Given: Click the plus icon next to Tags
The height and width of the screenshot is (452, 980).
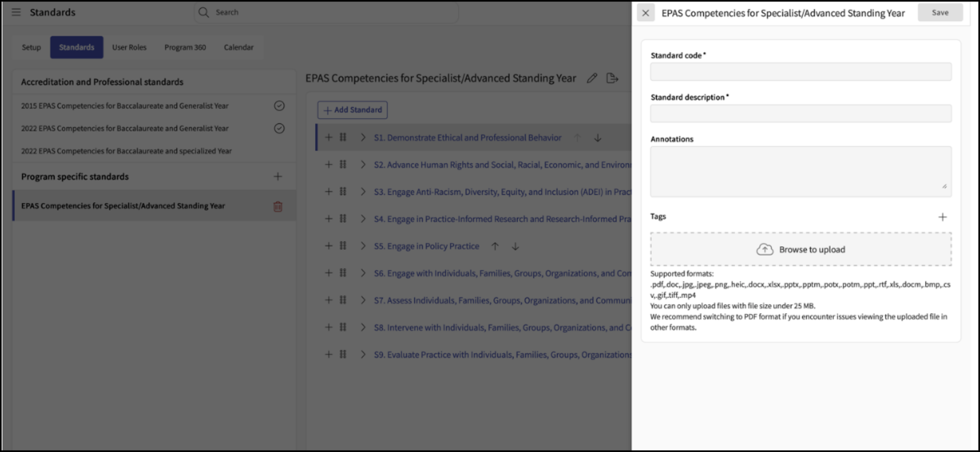Looking at the screenshot, I should coord(942,217).
